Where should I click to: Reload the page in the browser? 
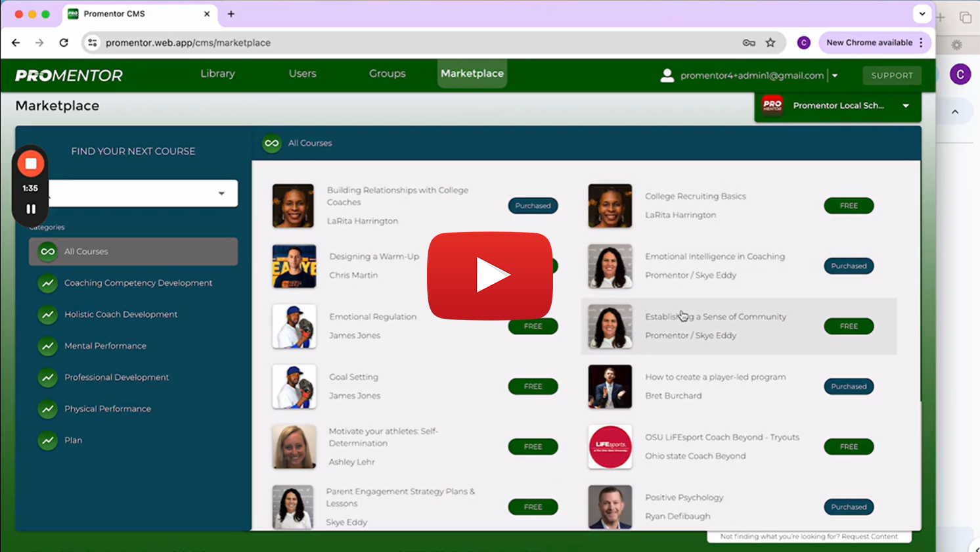[64, 43]
